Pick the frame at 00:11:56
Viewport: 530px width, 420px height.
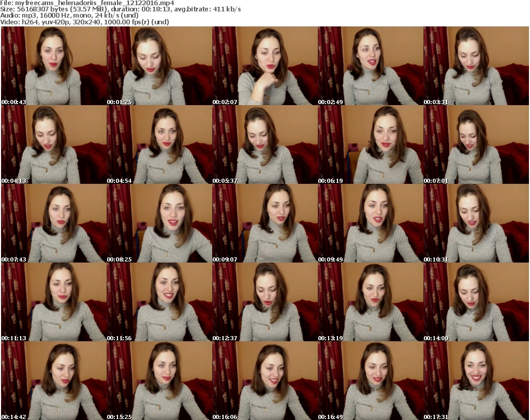[159, 302]
